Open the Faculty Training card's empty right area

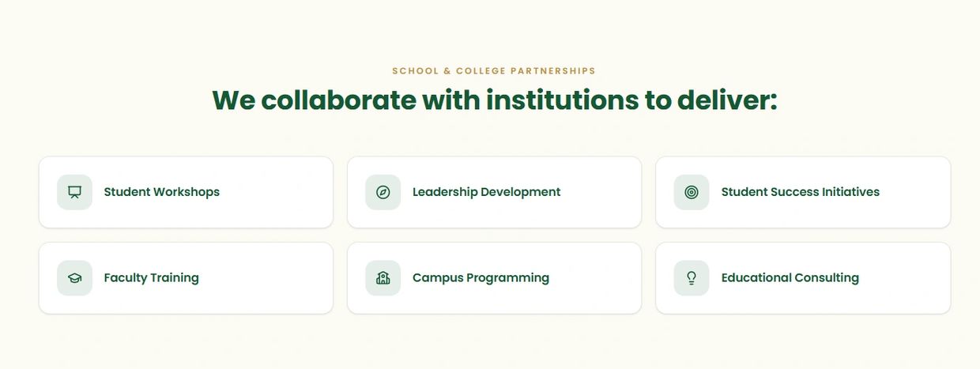[x=265, y=278]
